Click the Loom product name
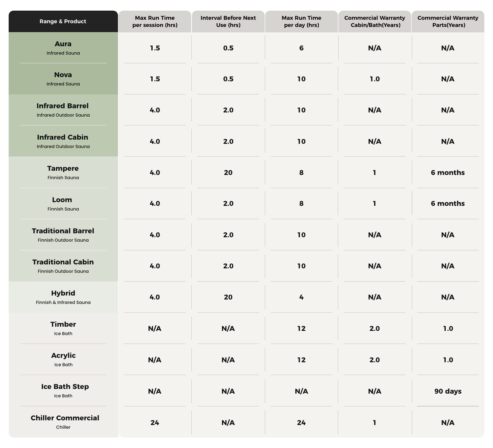 pos(62,200)
